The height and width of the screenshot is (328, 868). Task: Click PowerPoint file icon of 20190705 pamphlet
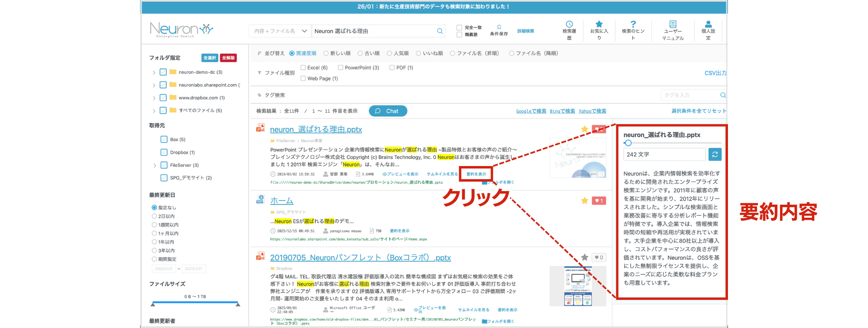click(x=260, y=256)
